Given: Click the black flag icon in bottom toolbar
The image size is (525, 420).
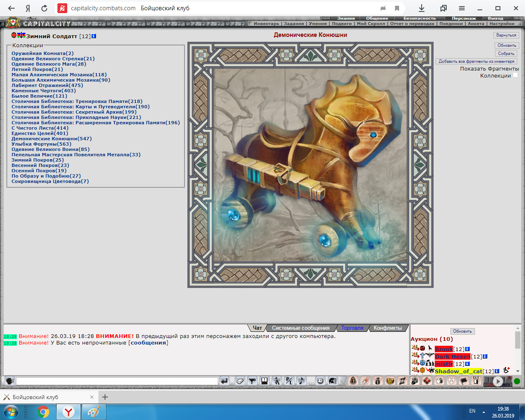Looking at the screenshot, I should coord(464,381).
